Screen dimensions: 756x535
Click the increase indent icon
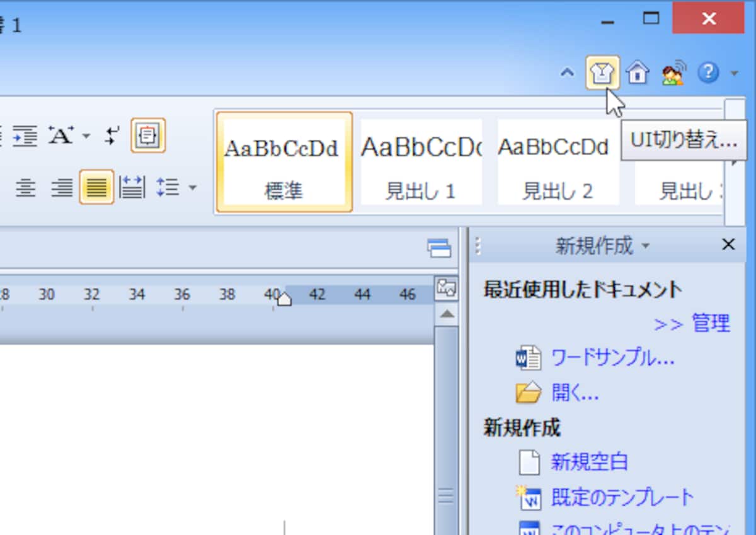25,135
